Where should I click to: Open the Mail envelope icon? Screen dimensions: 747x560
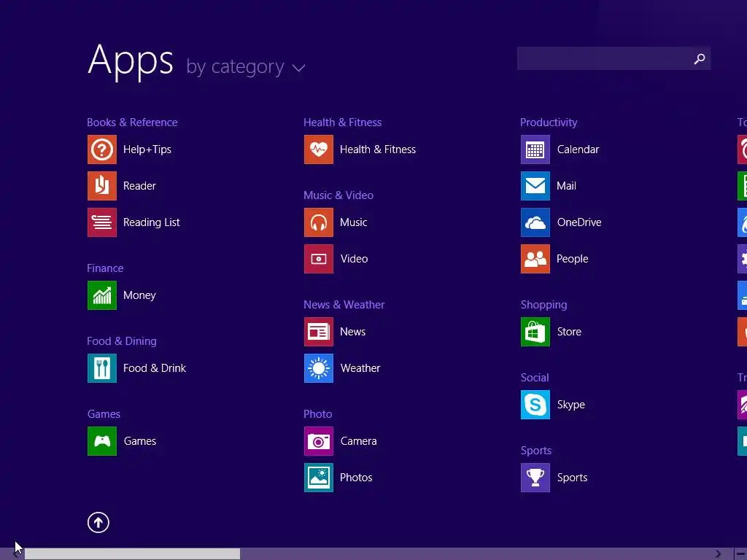point(535,186)
